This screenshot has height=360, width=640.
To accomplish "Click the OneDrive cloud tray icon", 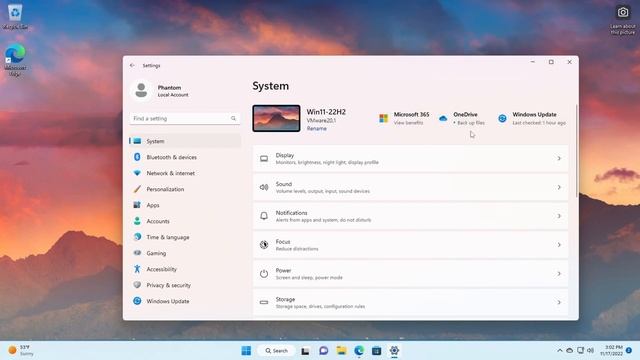I will pos(570,351).
